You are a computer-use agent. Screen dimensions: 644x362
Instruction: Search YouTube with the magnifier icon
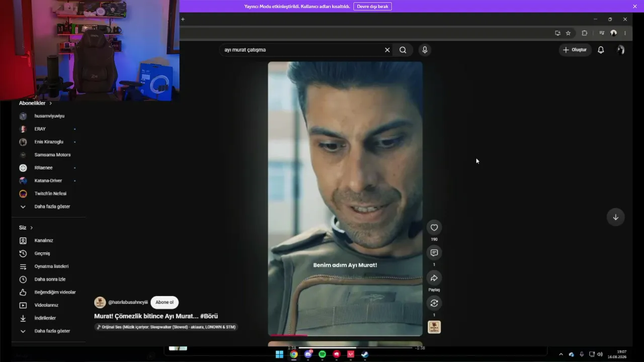tap(403, 50)
